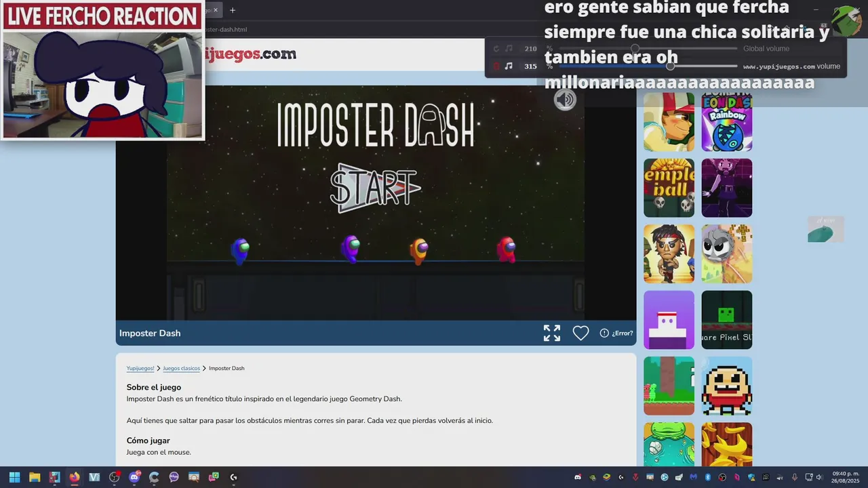Open the purple chat bubble taskbar app
The width and height of the screenshot is (868, 488).
(174, 477)
